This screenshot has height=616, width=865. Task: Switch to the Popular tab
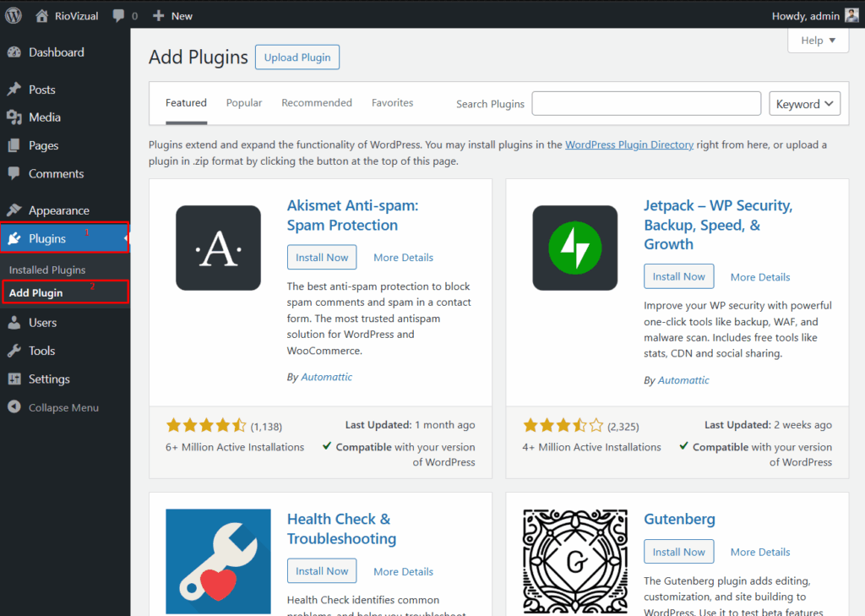click(244, 103)
